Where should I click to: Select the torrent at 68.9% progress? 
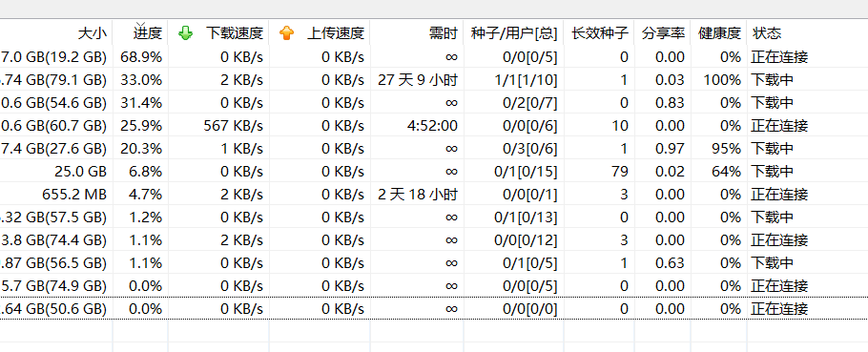pyautogui.click(x=434, y=57)
